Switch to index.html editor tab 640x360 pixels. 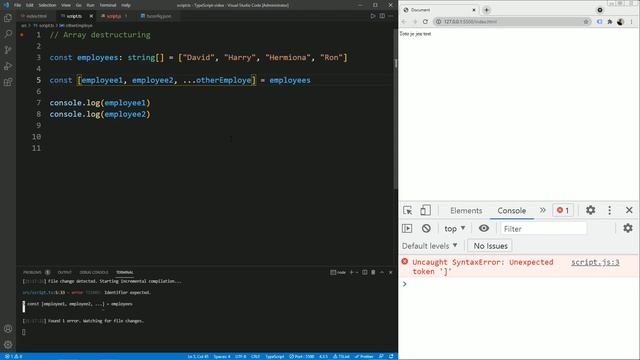click(36, 16)
